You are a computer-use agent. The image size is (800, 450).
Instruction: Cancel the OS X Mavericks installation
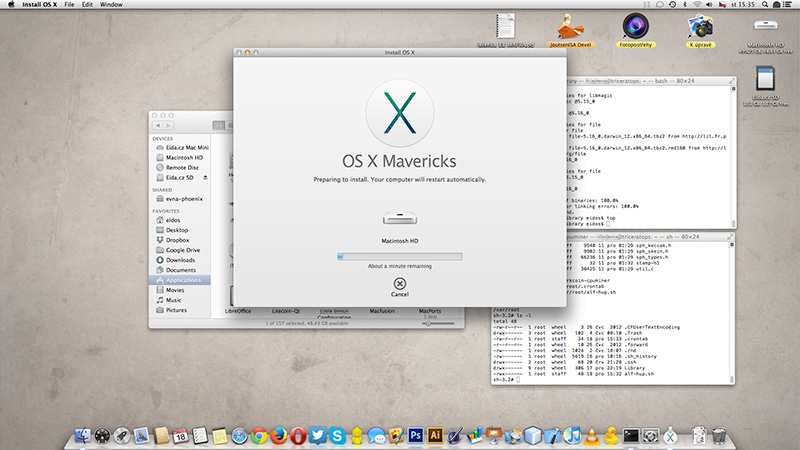point(399,287)
